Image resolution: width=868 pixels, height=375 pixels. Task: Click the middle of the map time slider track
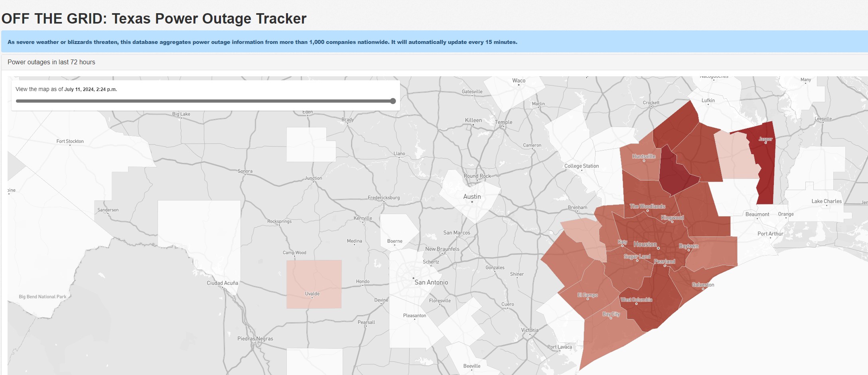pos(205,101)
